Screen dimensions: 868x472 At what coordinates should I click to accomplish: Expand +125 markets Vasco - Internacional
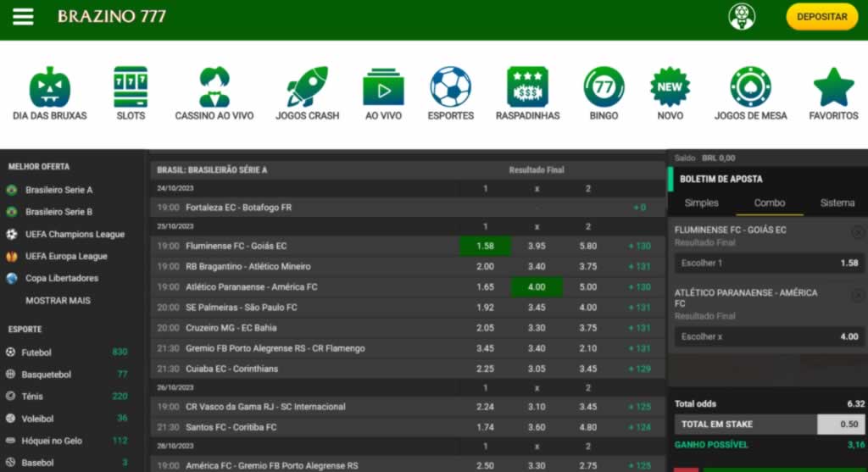(x=639, y=407)
